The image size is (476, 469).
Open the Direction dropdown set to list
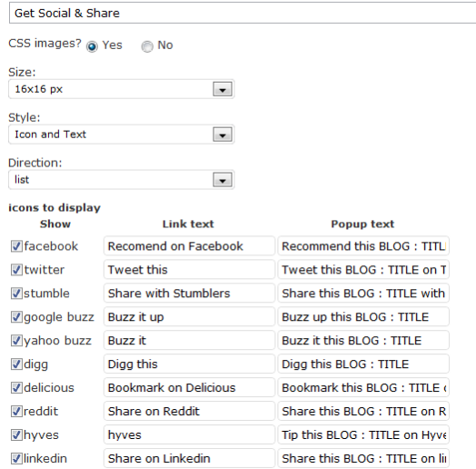tap(122, 180)
